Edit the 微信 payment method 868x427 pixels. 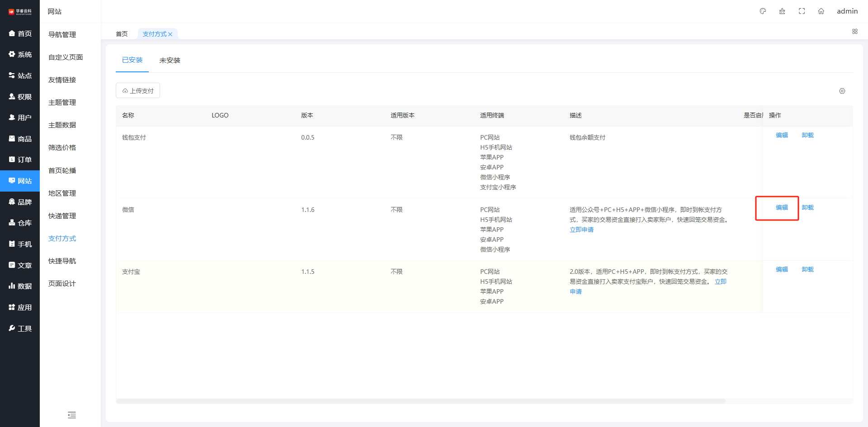click(782, 207)
